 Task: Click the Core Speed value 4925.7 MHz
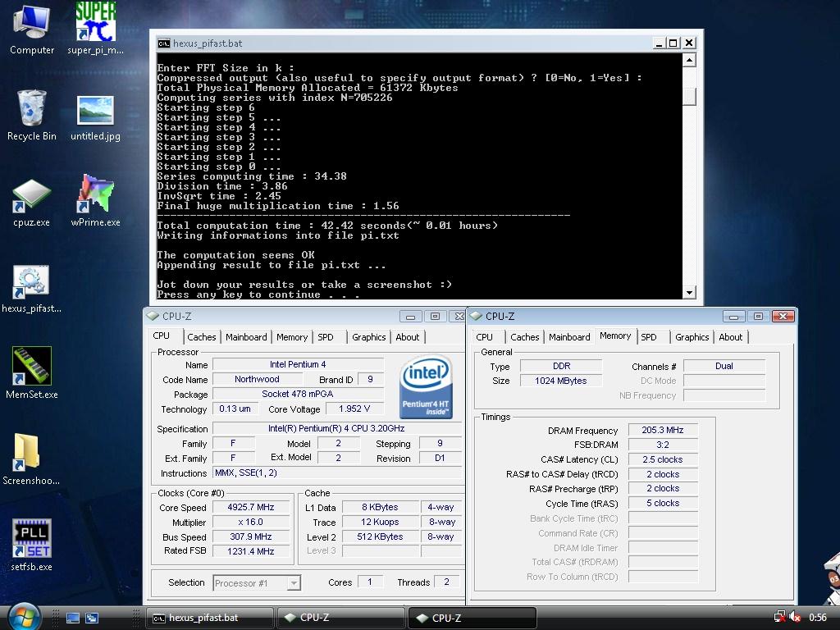251,507
